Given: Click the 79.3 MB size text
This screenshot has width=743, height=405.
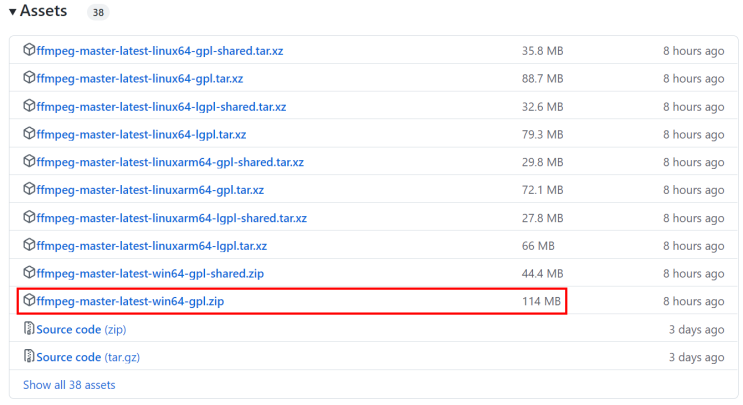Looking at the screenshot, I should coord(543,135).
